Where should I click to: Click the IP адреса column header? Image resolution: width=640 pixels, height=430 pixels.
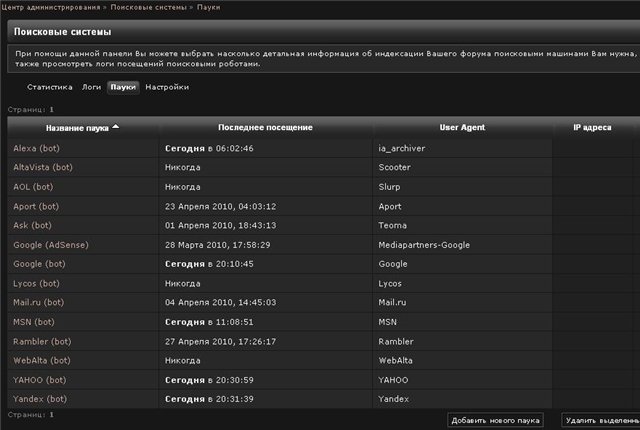coord(592,127)
